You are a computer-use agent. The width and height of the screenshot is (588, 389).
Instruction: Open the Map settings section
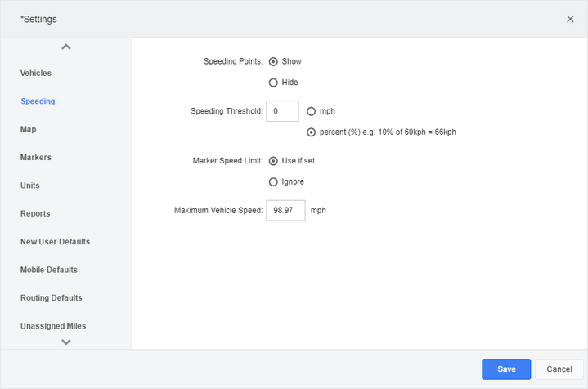(x=29, y=129)
